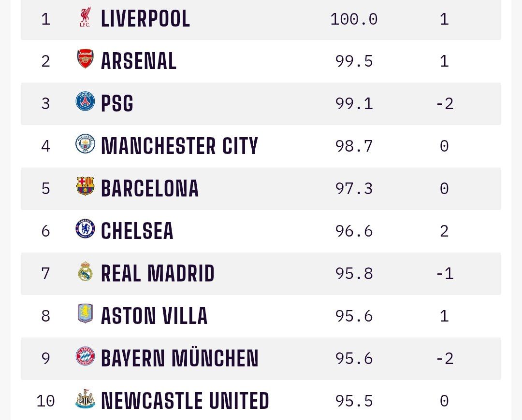
Task: Click the PSG club crest
Action: tap(85, 102)
